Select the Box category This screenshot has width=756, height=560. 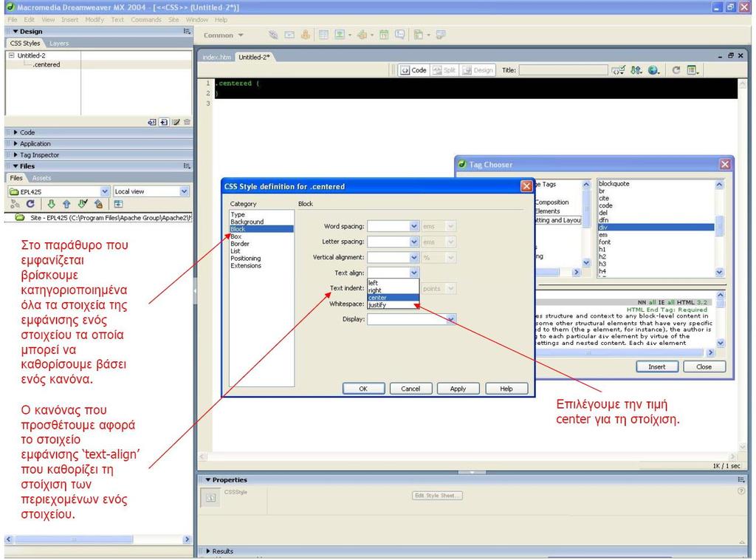pos(236,236)
